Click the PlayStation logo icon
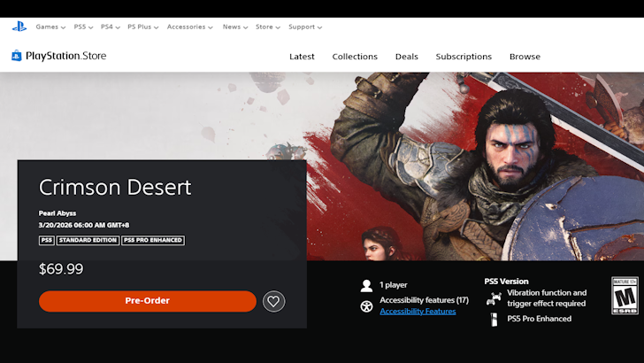 click(x=19, y=27)
